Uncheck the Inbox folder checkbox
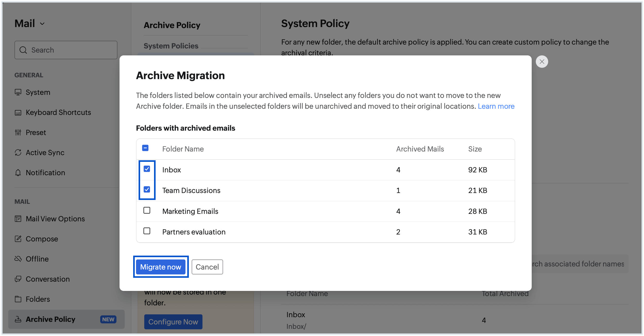 coord(147,169)
